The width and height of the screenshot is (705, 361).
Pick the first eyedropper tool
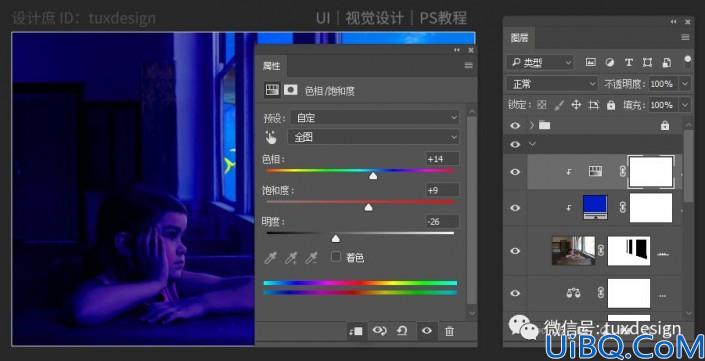point(270,258)
